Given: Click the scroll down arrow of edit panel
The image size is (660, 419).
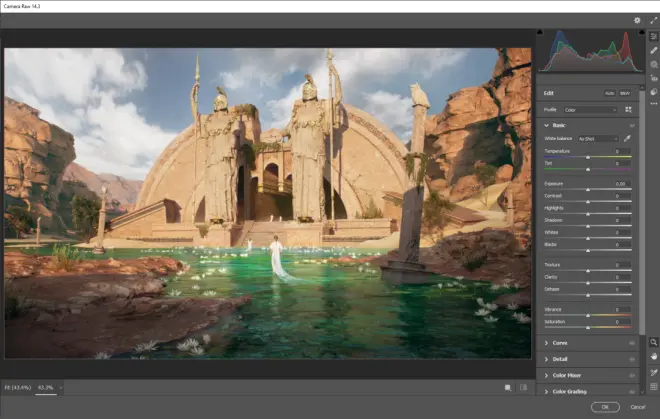Looking at the screenshot, I should point(641,392).
